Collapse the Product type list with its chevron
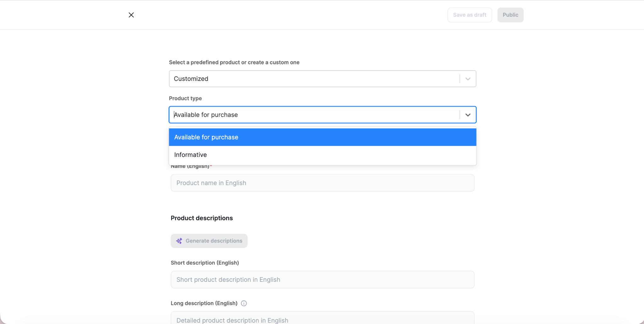The width and height of the screenshot is (644, 324). [468, 115]
